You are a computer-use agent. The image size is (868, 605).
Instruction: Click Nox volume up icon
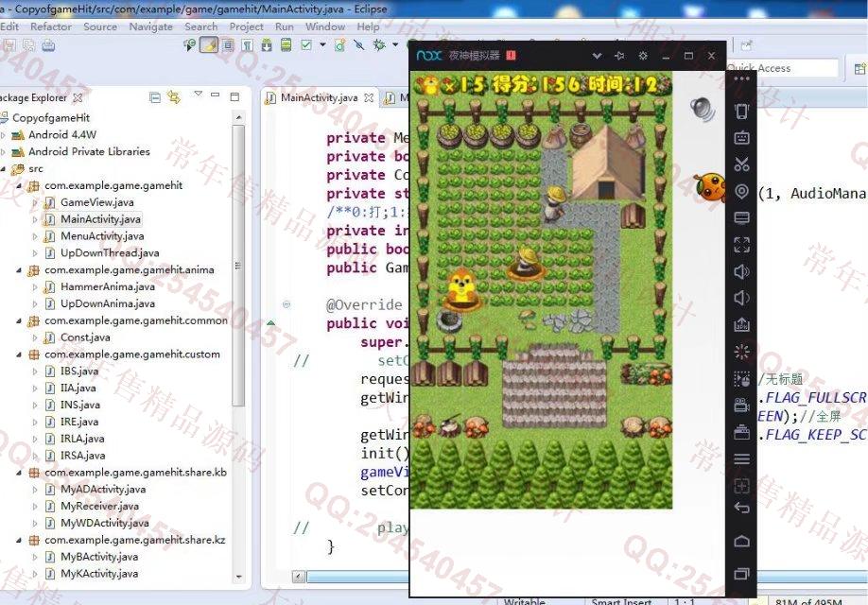coord(742,271)
